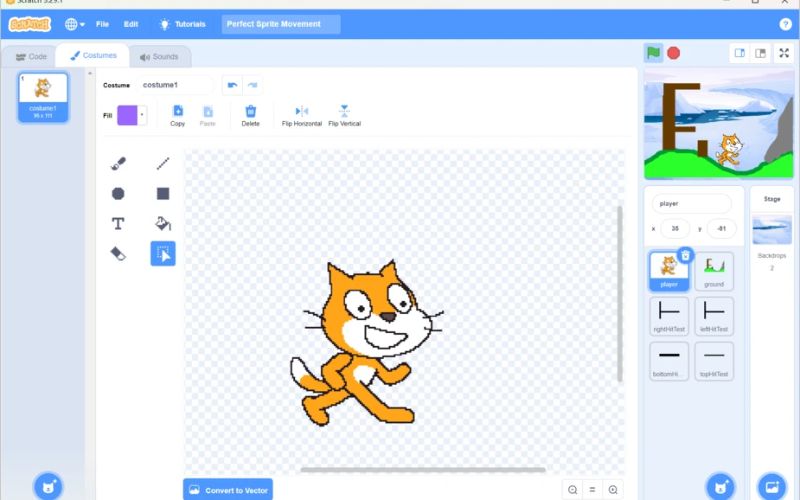Delete the player sprite with the trash icon

[685, 255]
